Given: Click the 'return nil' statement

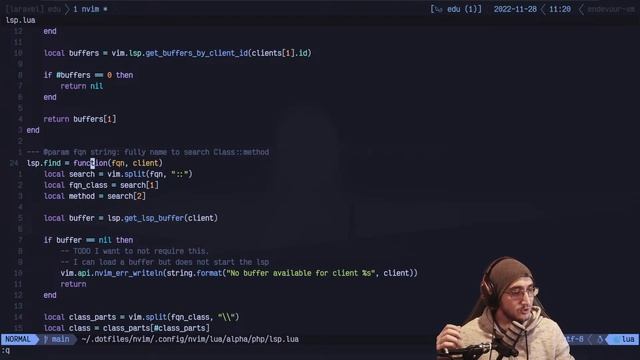Looking at the screenshot, I should [x=82, y=86].
